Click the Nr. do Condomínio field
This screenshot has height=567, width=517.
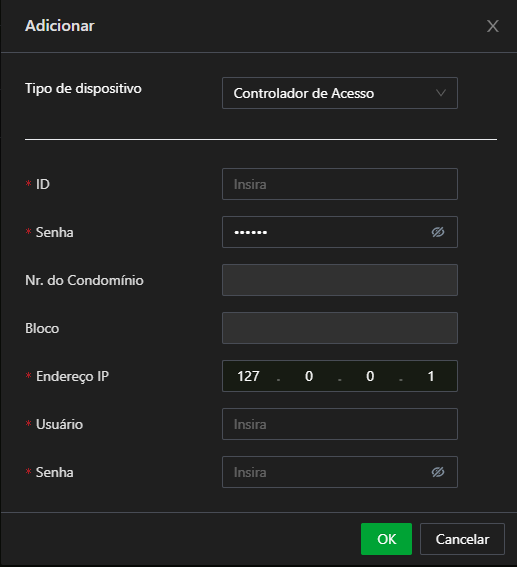(340, 280)
